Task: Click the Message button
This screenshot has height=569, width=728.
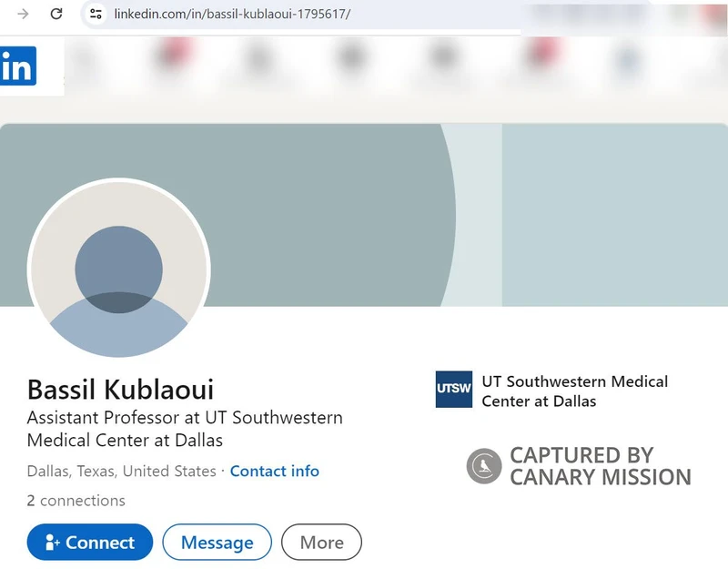Action: coord(217,542)
